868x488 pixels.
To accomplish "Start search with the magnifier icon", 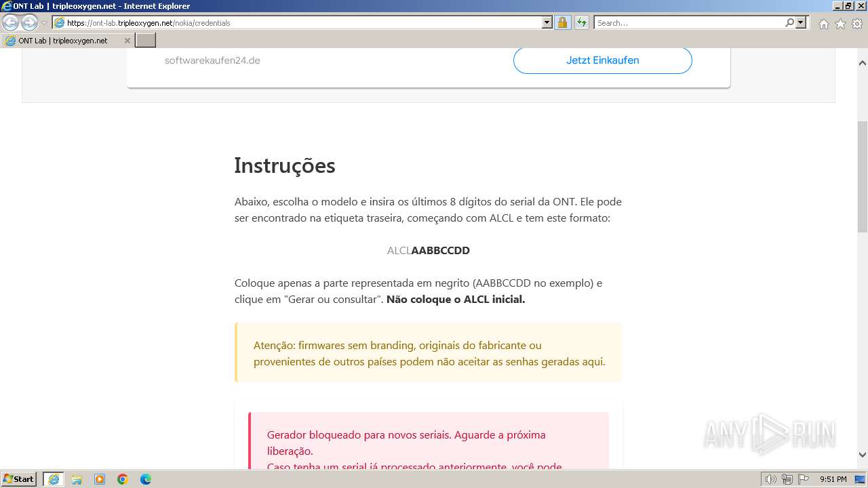I will [x=789, y=22].
